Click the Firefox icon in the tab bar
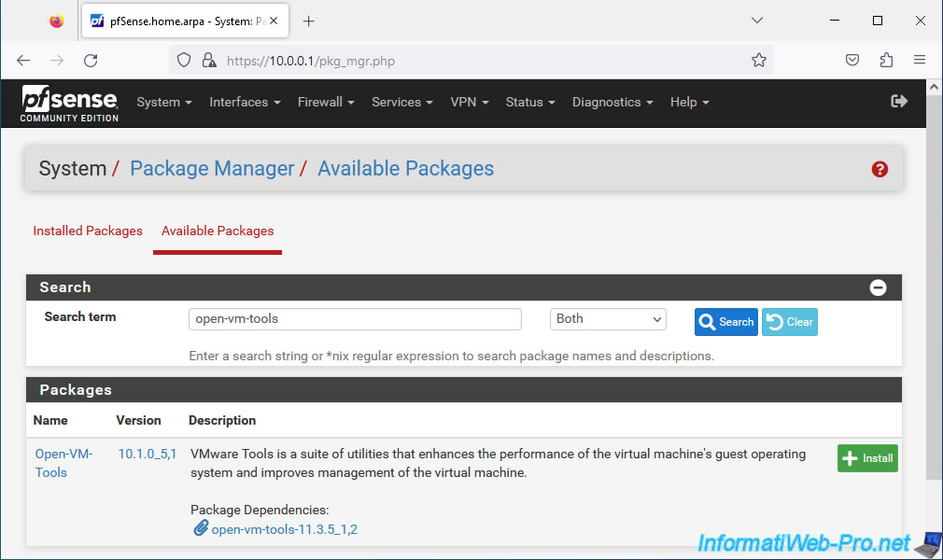Screen dimensions: 943x560 point(57,21)
